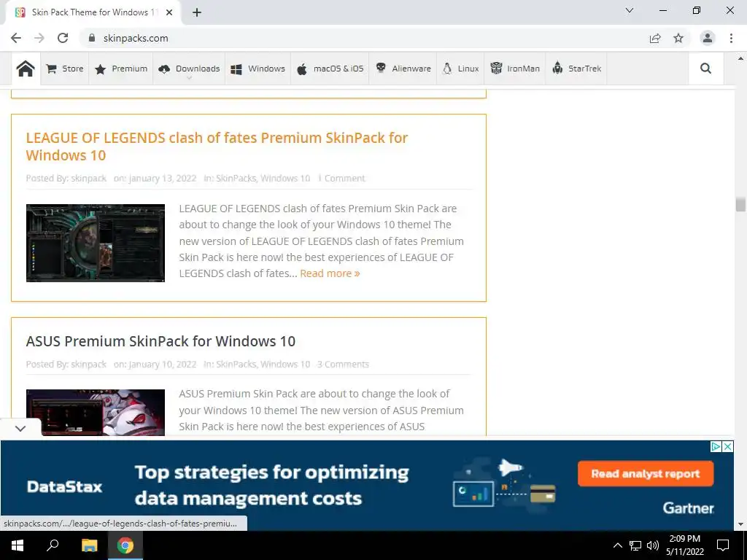Open the StarTrek menu item

(576, 69)
